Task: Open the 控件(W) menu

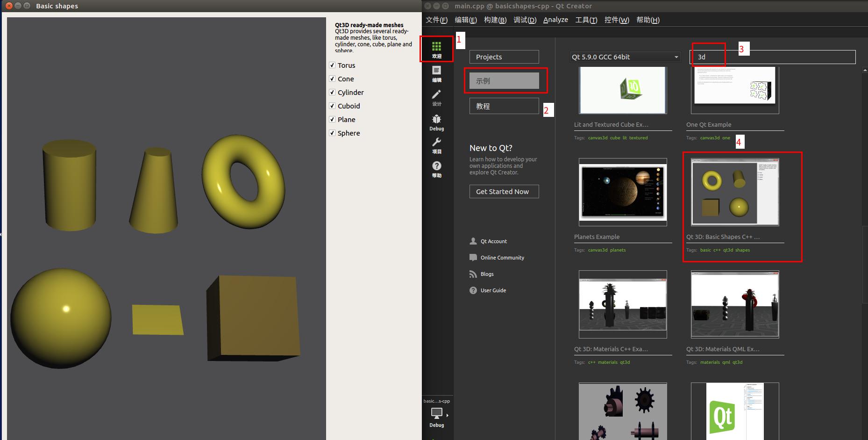Action: point(617,20)
